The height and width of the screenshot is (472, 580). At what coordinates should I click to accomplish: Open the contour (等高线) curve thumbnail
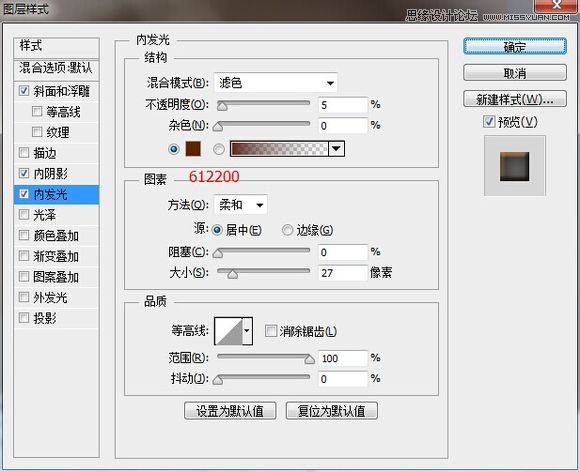[229, 331]
